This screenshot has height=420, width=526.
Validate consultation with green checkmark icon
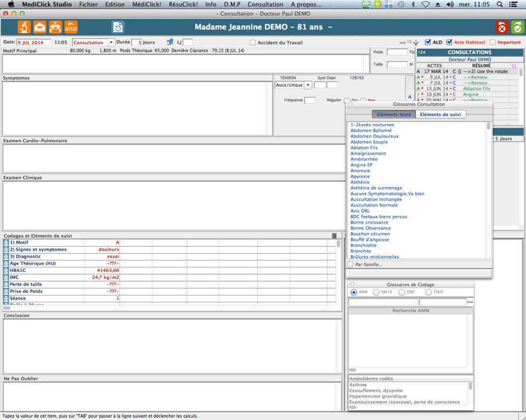517,27
